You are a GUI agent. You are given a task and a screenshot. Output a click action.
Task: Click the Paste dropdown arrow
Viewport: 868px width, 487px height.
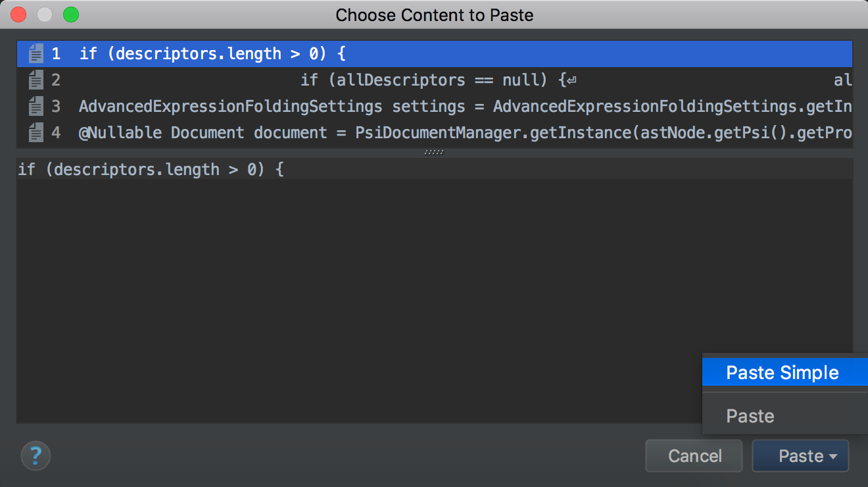point(833,457)
